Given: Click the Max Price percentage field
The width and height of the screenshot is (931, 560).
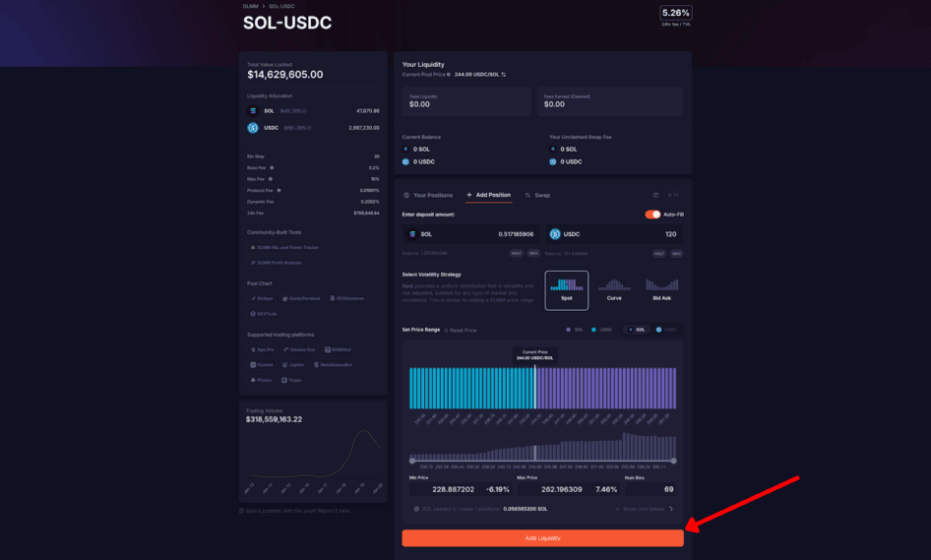Looking at the screenshot, I should point(605,489).
